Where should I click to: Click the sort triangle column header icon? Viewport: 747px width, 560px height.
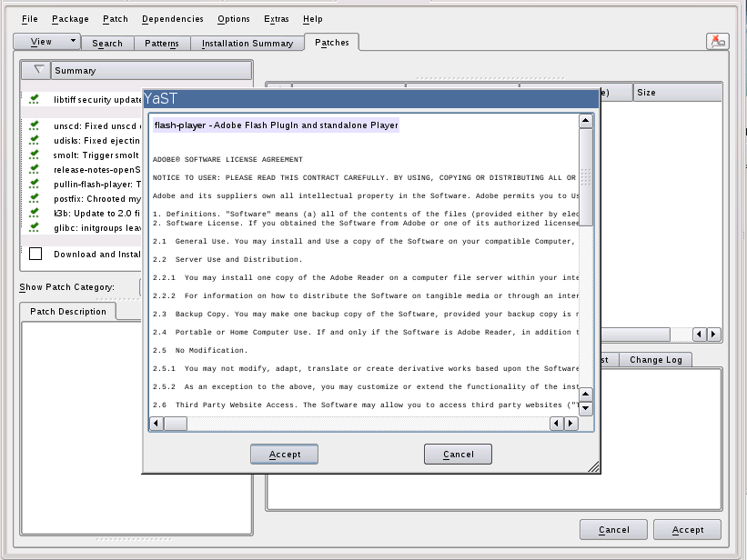point(38,70)
